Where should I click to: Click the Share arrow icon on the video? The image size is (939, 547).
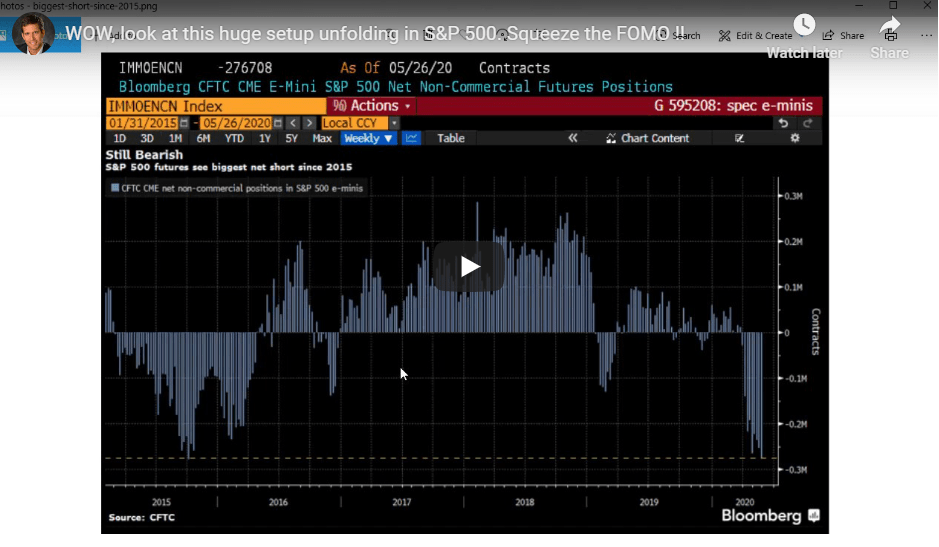(890, 26)
